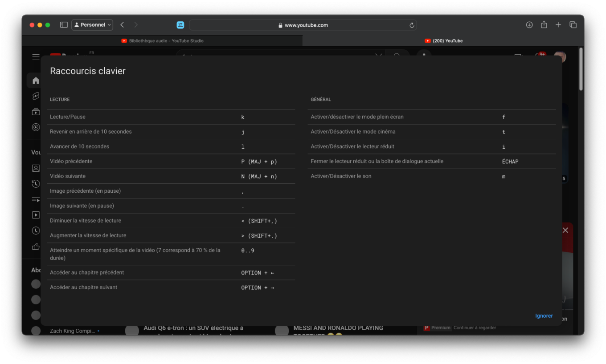Click Image précédente (en pause) row

(171, 191)
